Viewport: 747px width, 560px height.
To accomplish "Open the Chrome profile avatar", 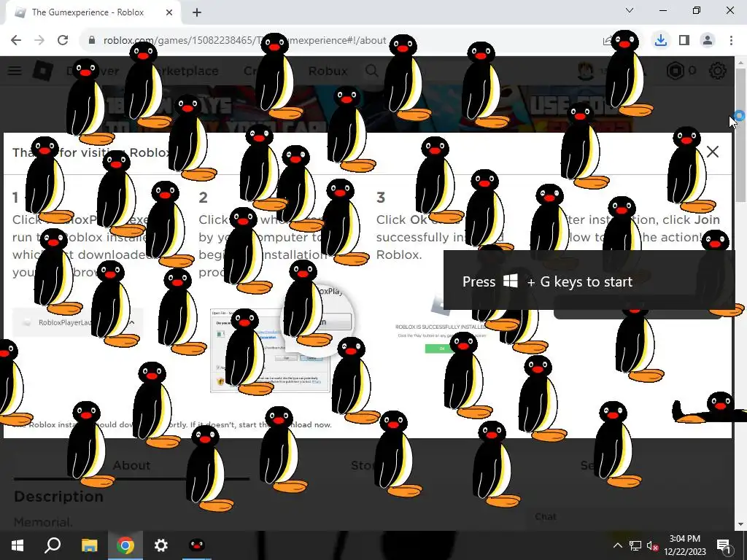I will pos(708,41).
